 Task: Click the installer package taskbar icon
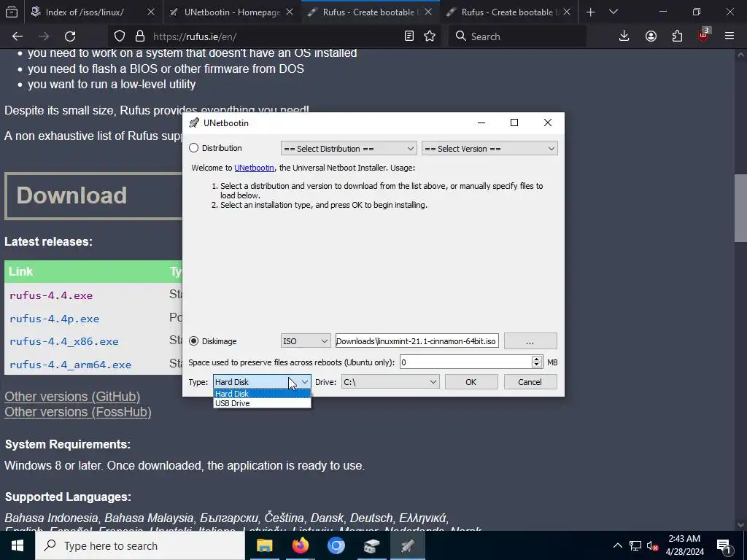[x=371, y=545]
